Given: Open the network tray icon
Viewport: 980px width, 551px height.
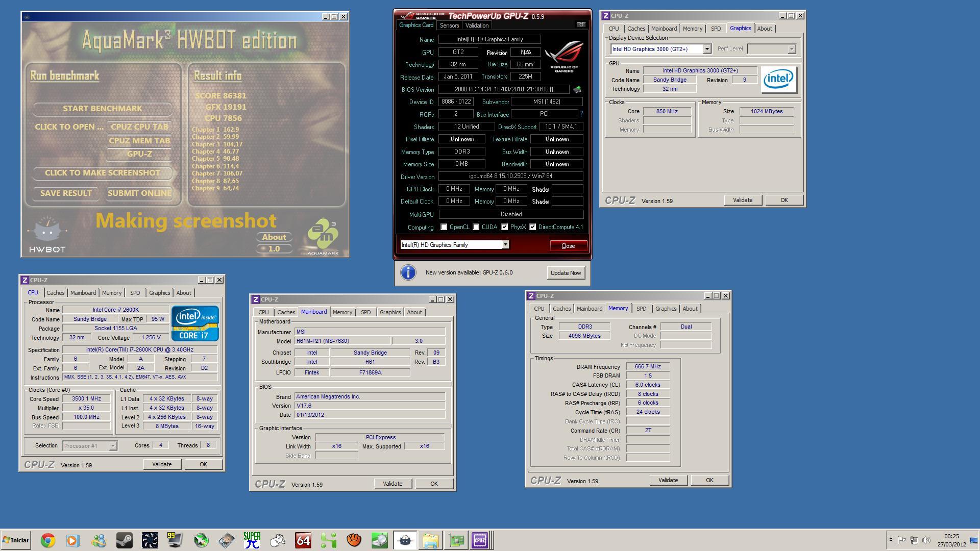Looking at the screenshot, I should click(914, 540).
